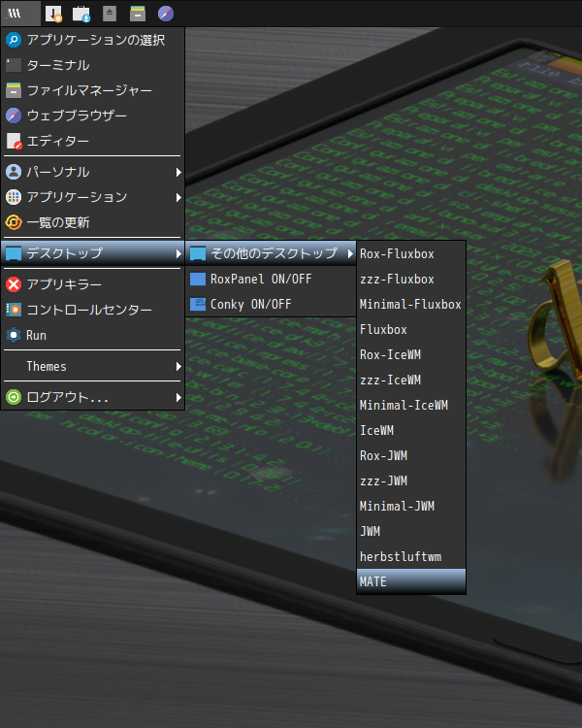This screenshot has height=728, width=582.
Task: Switch to Rox-IceWM desktop
Action: 411,354
